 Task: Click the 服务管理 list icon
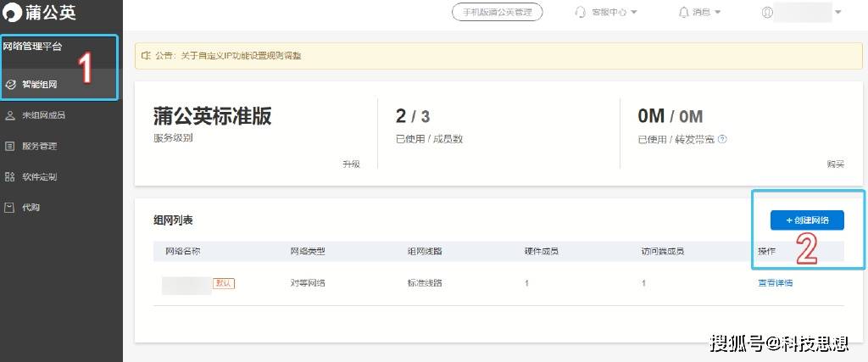[9, 146]
